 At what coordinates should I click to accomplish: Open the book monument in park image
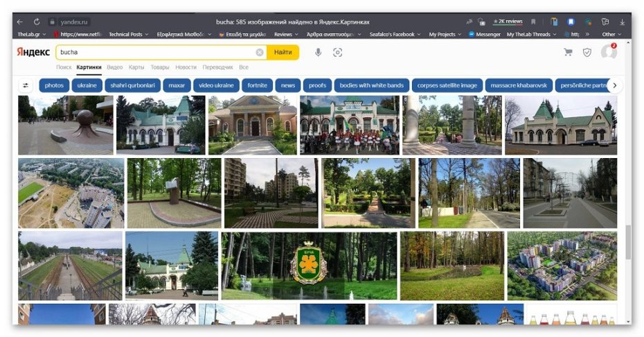174,193
